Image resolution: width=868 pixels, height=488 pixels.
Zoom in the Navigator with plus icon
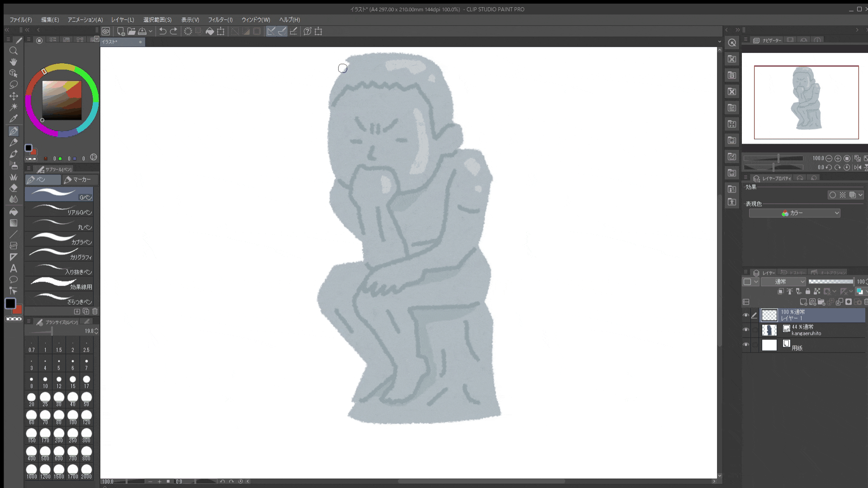(838, 158)
